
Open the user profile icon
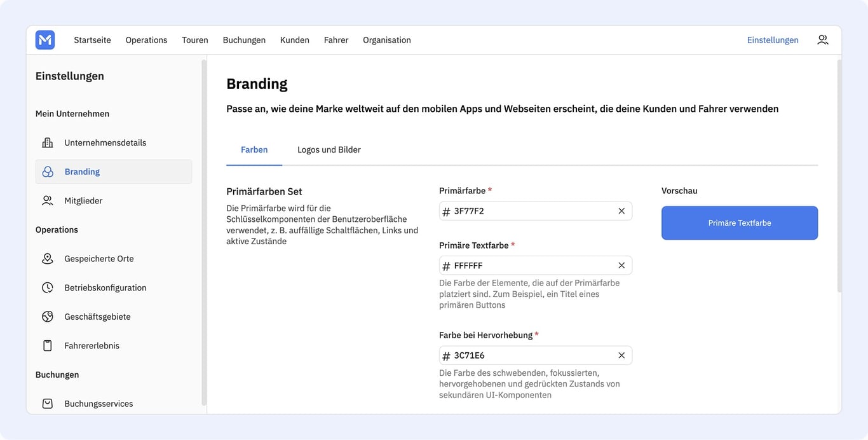point(823,39)
